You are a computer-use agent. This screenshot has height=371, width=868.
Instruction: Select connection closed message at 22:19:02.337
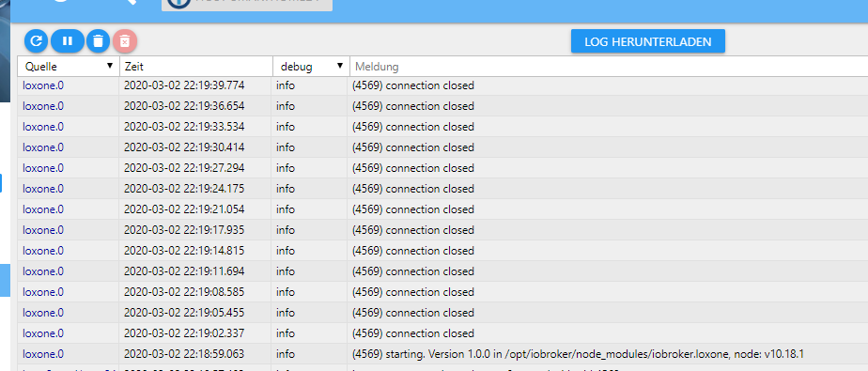click(413, 333)
